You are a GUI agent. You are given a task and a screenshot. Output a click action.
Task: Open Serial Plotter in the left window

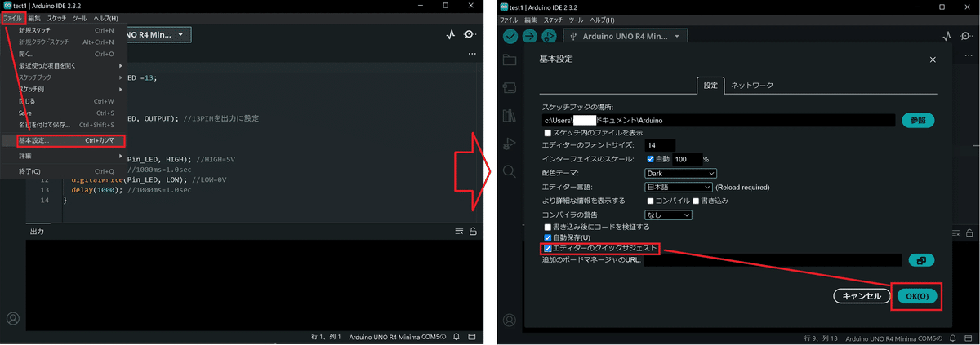point(451,35)
